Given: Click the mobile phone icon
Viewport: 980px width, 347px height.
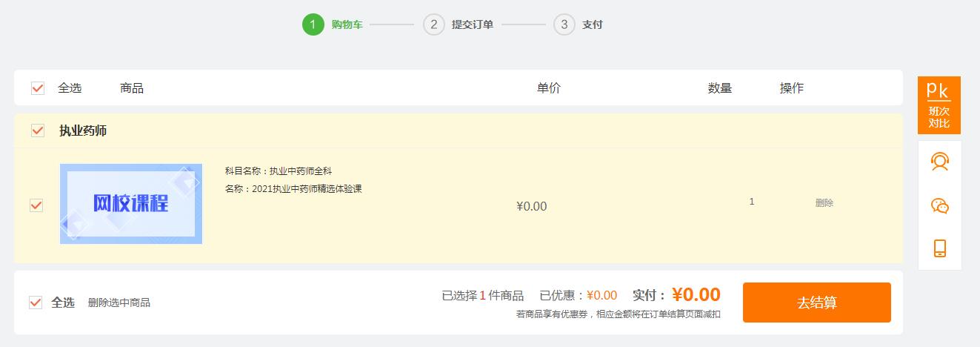Looking at the screenshot, I should (939, 248).
